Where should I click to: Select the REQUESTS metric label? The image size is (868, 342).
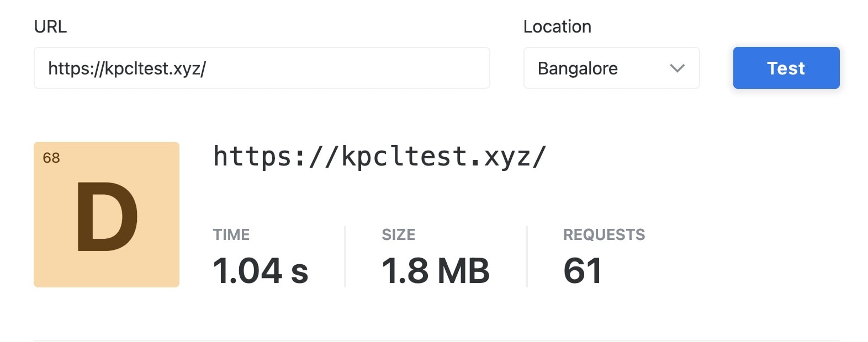coord(604,235)
